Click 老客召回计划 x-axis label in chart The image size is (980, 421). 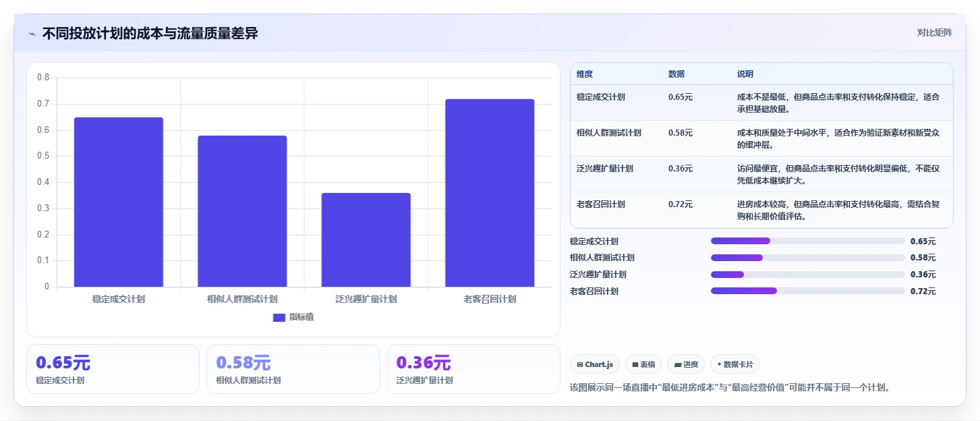(490, 299)
